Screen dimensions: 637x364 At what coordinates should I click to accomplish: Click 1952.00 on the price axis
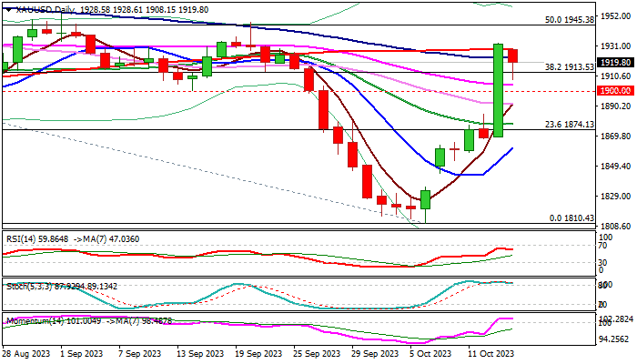616,16
